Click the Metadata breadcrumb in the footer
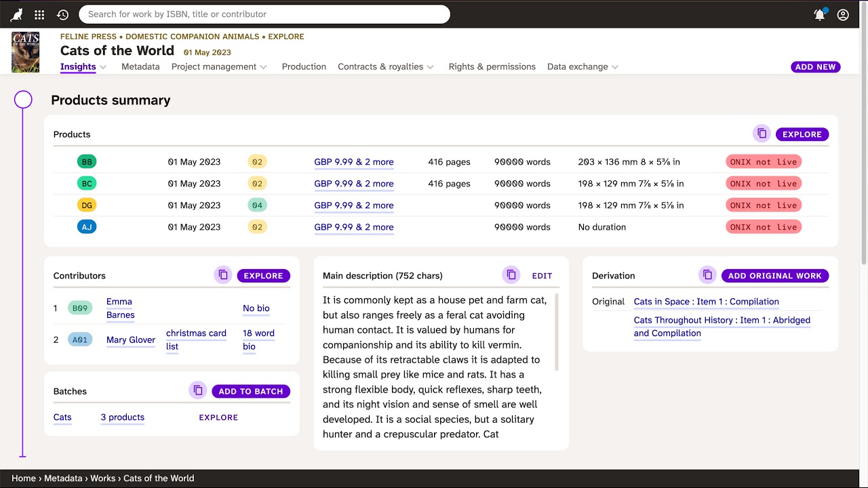This screenshot has width=868, height=488. pos(63,479)
